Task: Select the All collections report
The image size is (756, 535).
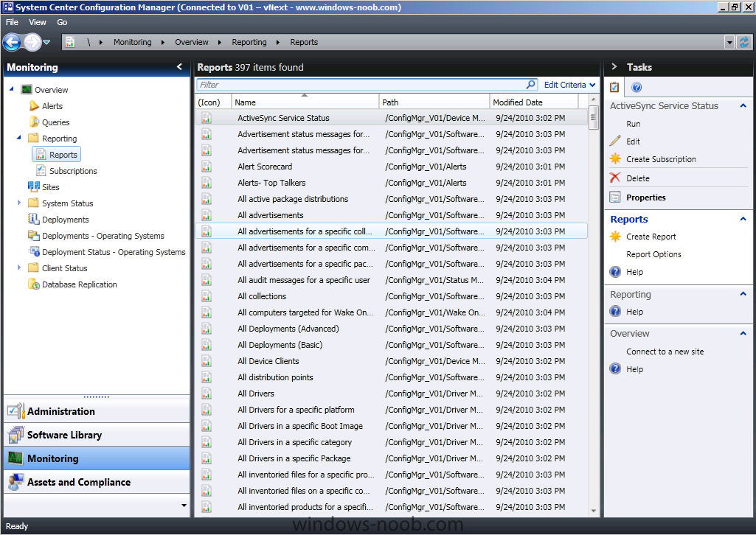Action: (x=391, y=296)
